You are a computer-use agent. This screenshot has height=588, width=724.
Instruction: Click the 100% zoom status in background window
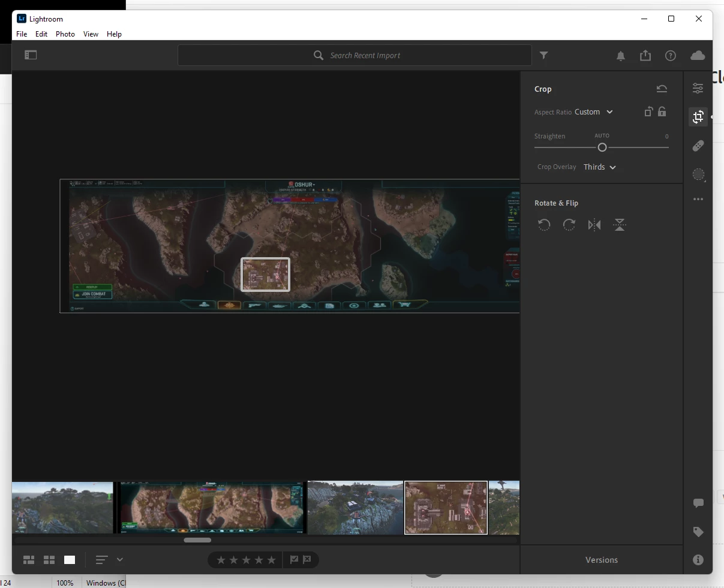click(65, 583)
